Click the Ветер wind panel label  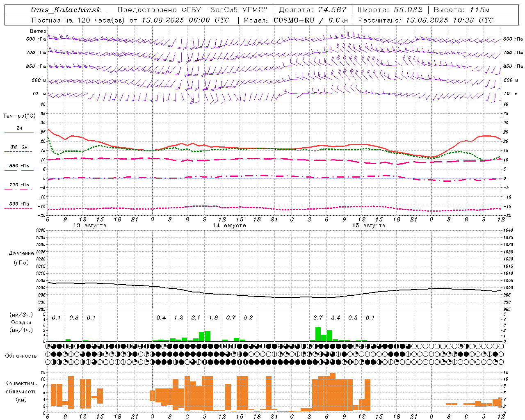pos(38,31)
